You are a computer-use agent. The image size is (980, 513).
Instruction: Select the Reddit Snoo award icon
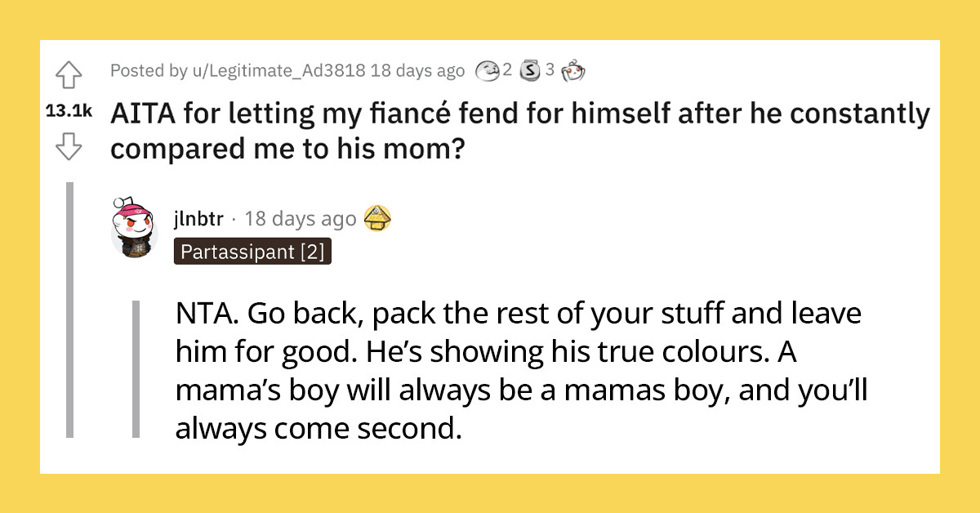(x=573, y=72)
